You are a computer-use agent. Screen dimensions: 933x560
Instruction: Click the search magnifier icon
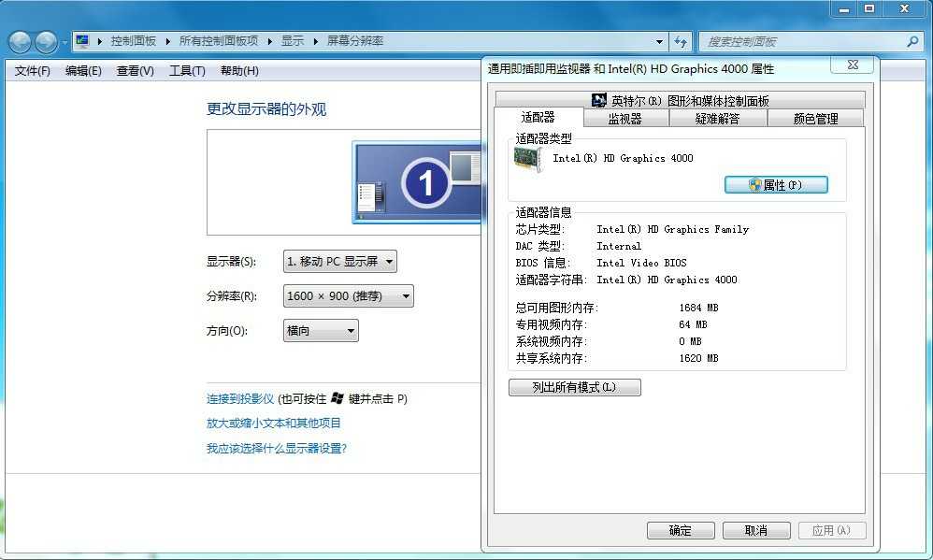912,42
